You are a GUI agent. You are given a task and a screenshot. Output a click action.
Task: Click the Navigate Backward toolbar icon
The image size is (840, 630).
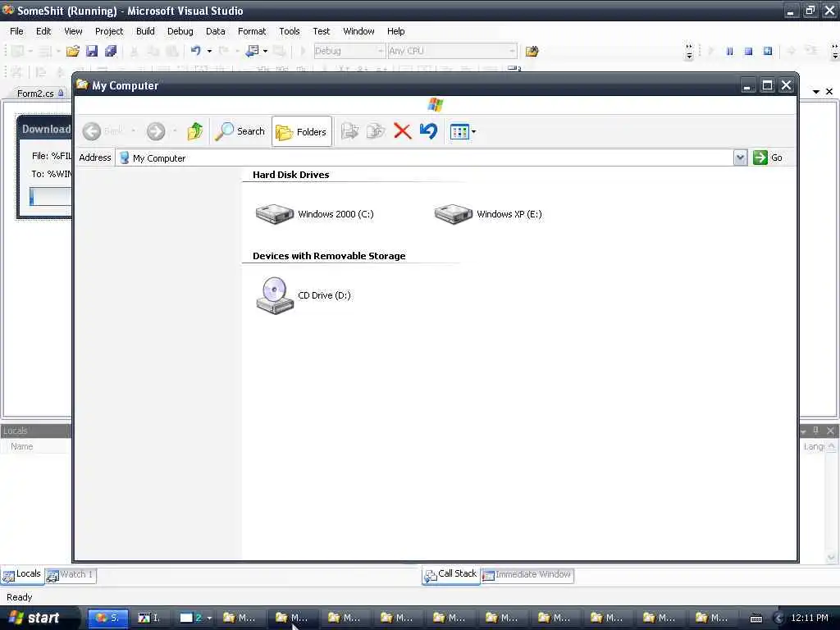point(252,51)
